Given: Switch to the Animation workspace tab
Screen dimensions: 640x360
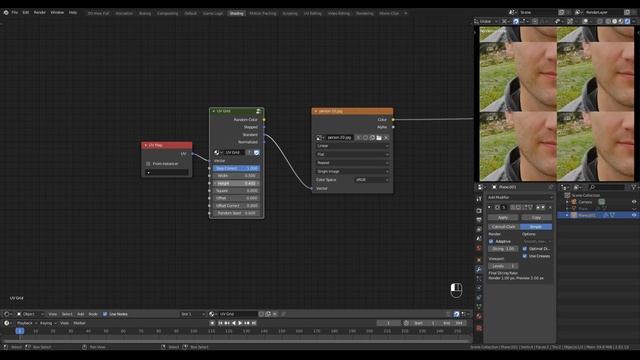Looking at the screenshot, I should [124, 13].
